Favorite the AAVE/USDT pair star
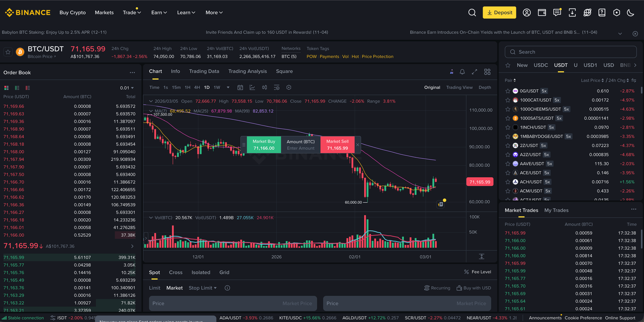 tap(508, 164)
